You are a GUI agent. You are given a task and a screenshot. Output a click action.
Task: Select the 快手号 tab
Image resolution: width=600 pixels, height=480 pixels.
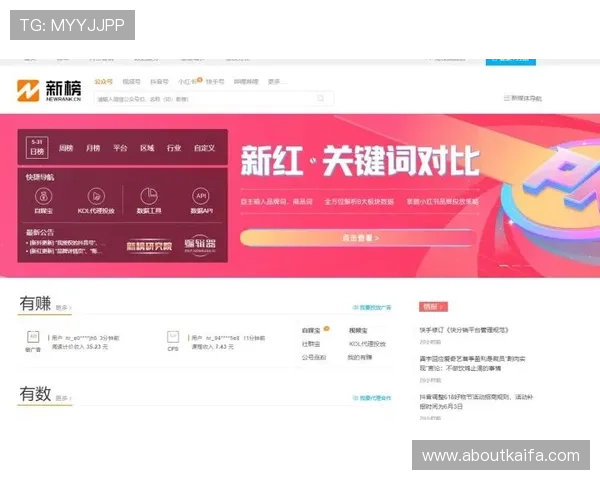tap(215, 82)
